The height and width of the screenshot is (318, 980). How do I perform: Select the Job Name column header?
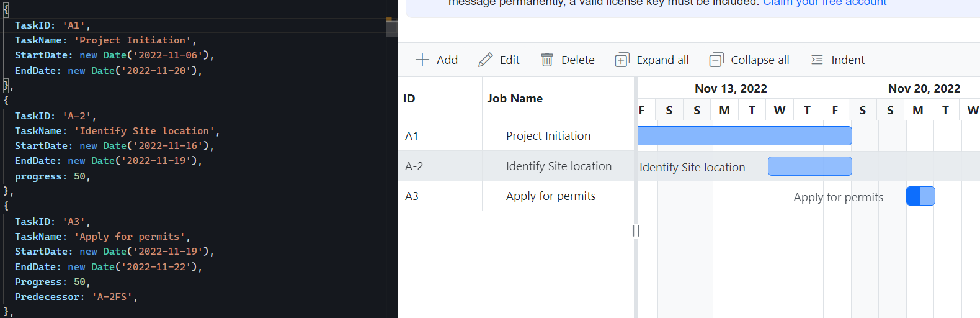click(515, 99)
